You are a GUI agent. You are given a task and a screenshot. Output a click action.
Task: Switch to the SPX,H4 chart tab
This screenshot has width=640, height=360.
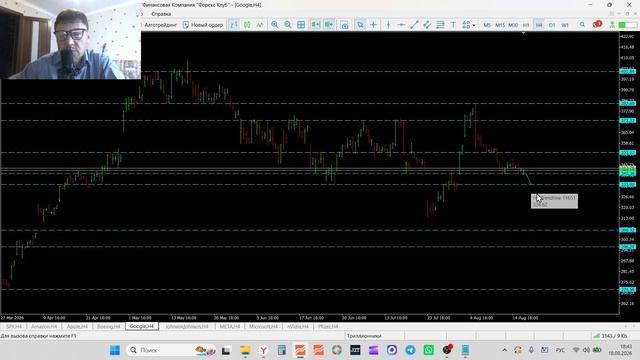14,327
